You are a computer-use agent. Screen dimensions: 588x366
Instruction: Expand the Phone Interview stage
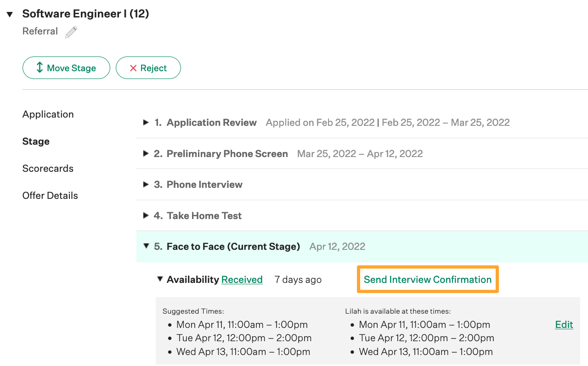[x=146, y=185]
